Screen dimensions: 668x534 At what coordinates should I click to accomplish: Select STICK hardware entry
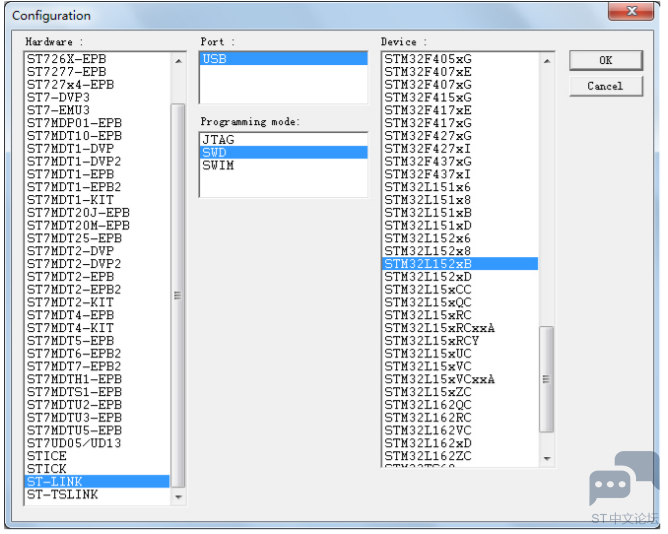[x=97, y=469]
